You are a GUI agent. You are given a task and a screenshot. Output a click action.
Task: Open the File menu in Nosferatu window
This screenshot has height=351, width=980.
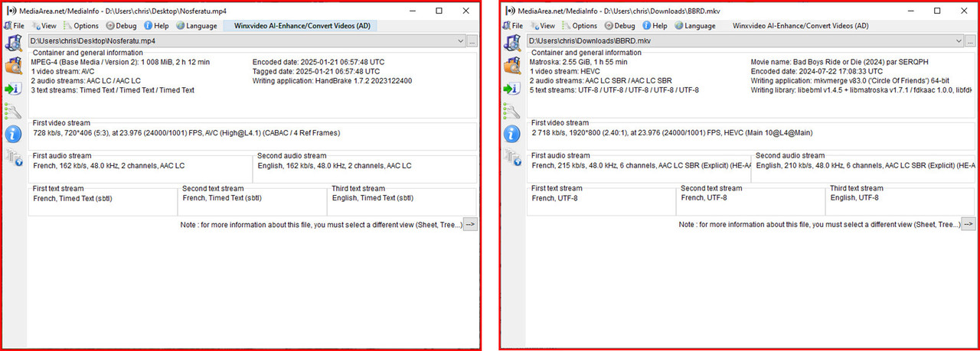click(15, 25)
